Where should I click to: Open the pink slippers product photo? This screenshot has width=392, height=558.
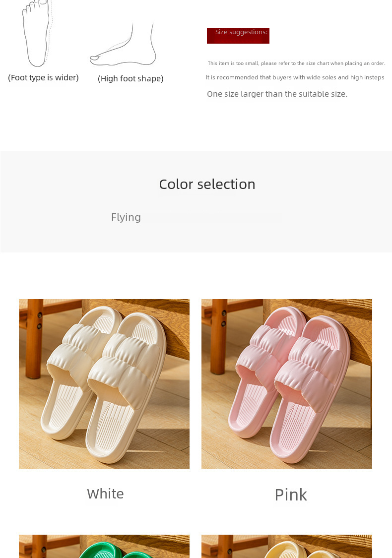click(287, 384)
